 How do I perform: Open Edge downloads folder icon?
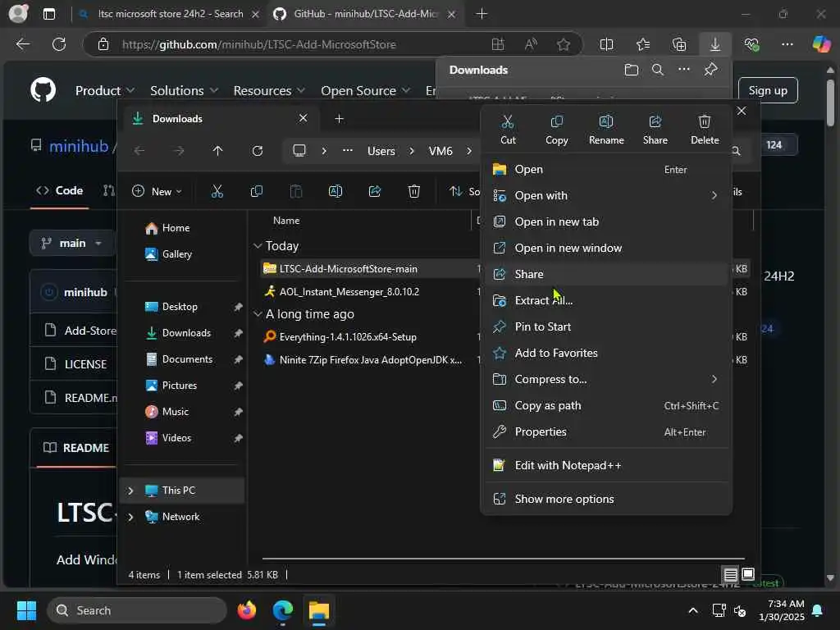click(x=631, y=70)
